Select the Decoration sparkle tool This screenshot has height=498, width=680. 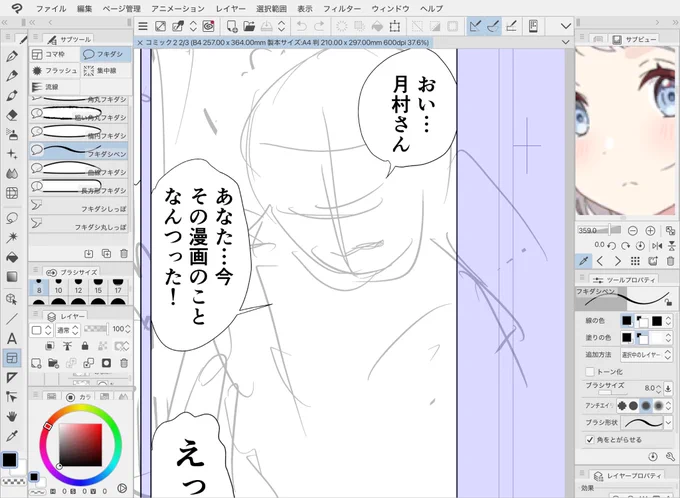click(x=12, y=154)
